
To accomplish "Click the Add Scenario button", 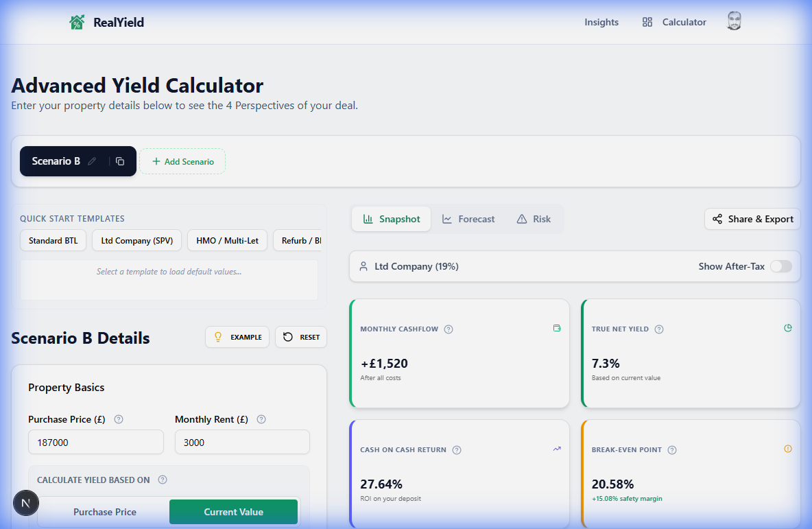I will tap(182, 161).
